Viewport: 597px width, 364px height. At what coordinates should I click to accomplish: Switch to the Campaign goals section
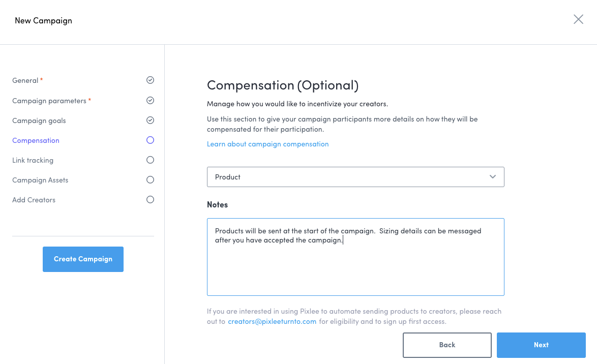(x=39, y=120)
